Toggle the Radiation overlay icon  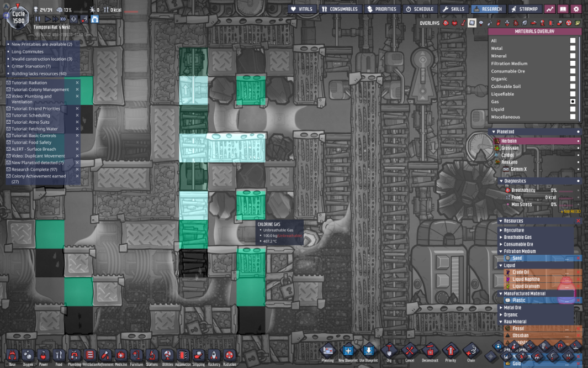click(569, 23)
